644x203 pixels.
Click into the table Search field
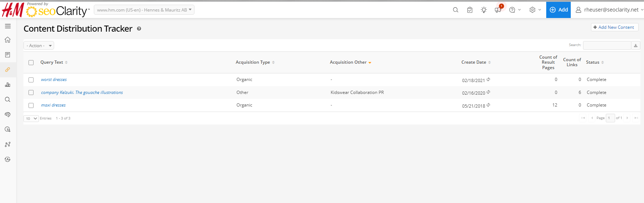606,45
